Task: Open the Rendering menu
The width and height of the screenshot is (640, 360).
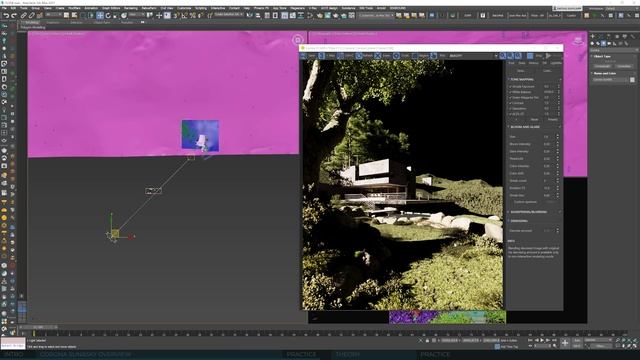Action: (x=131, y=8)
